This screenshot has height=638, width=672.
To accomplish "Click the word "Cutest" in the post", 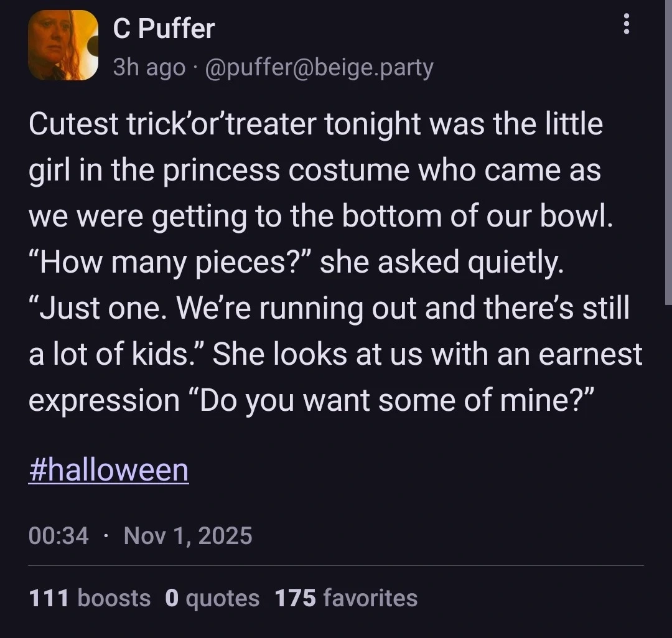I will pyautogui.click(x=73, y=124).
